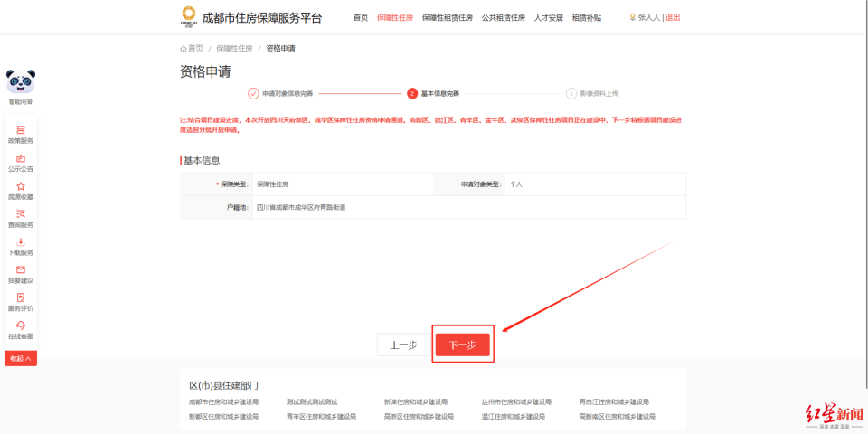
Task: Open the panda 智能问答 assistant
Action: tap(21, 87)
